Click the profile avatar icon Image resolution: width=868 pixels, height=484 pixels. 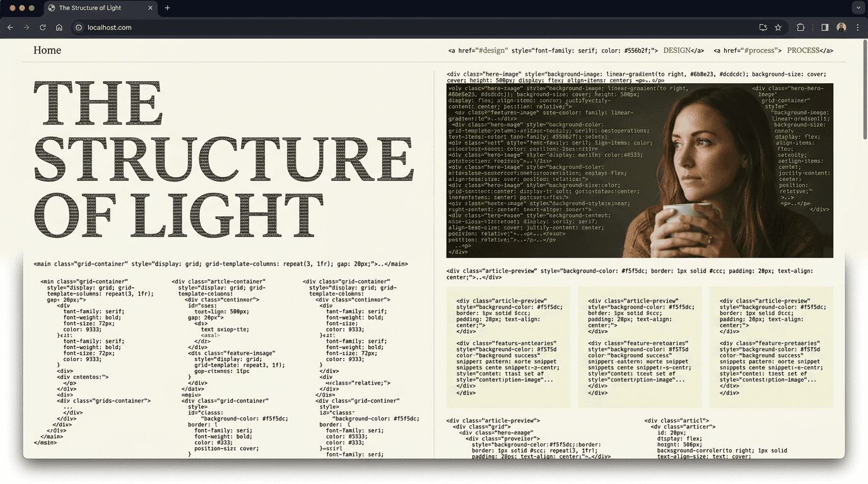842,27
